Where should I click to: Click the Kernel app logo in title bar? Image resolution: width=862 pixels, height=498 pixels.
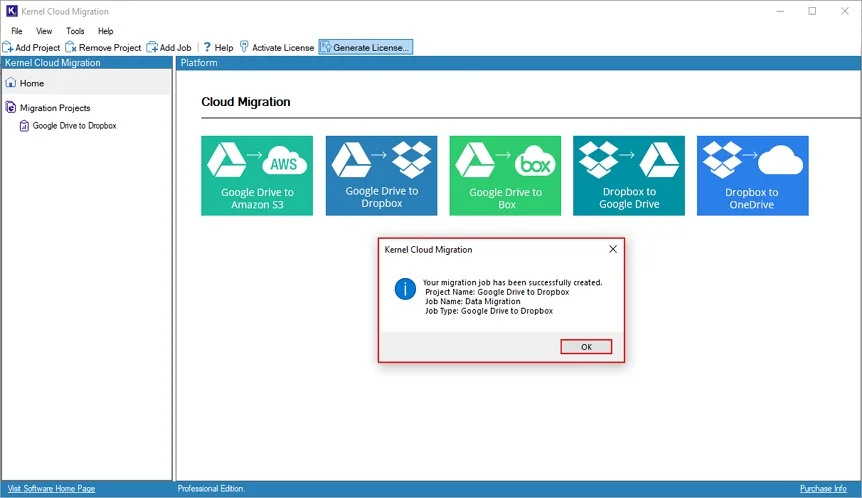[12, 11]
